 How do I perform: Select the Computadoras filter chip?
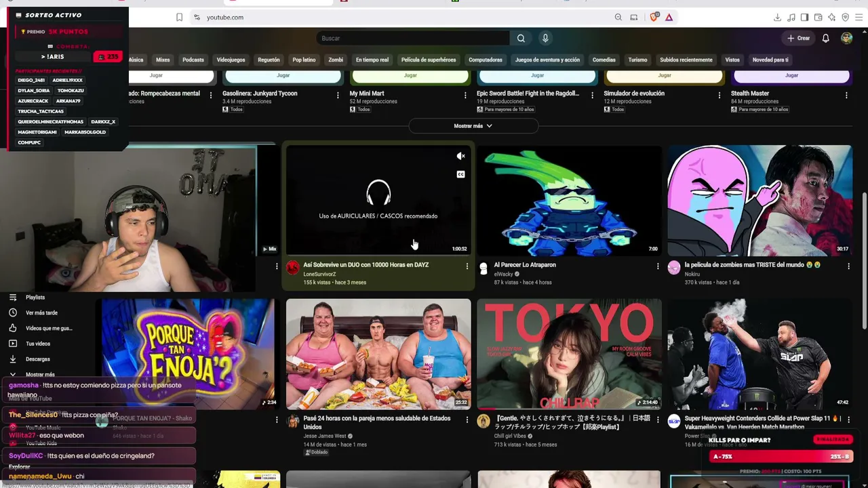(x=486, y=60)
